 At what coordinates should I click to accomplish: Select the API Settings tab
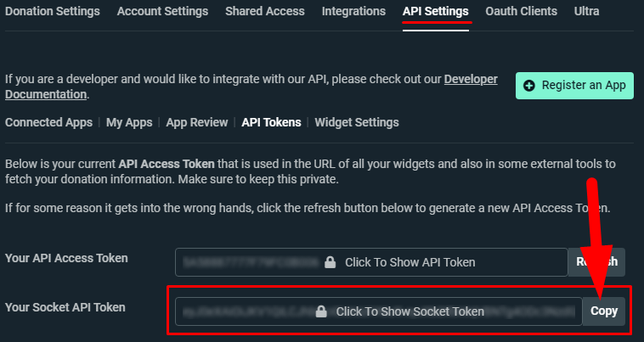click(435, 11)
